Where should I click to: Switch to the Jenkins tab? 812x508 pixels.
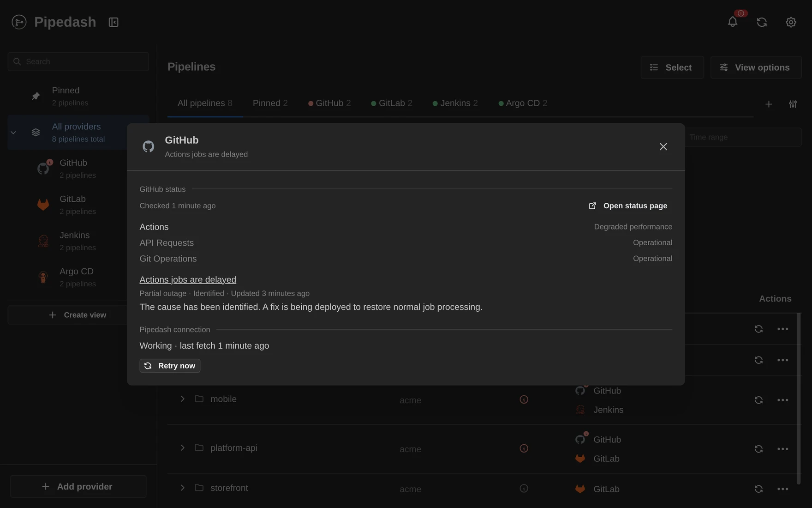click(x=455, y=103)
